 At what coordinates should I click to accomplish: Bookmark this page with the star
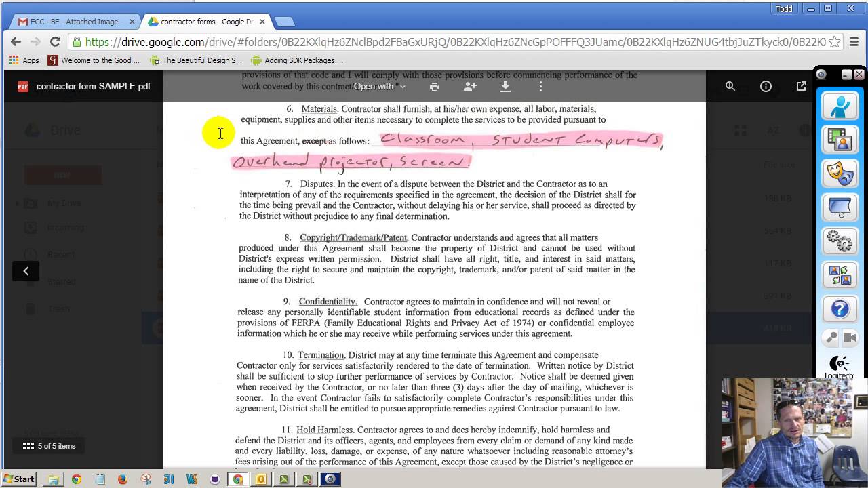click(834, 42)
